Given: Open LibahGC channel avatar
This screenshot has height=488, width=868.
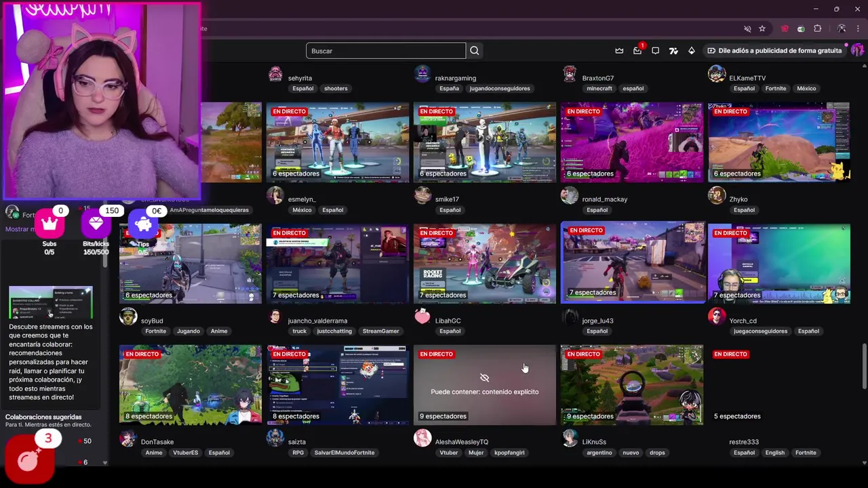Looking at the screenshot, I should click(x=422, y=317).
